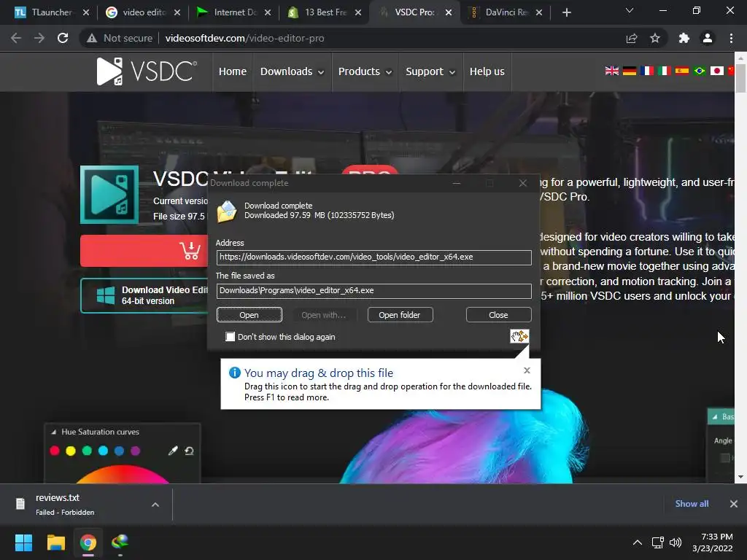Click the VSDC logo in site header

[x=147, y=71]
